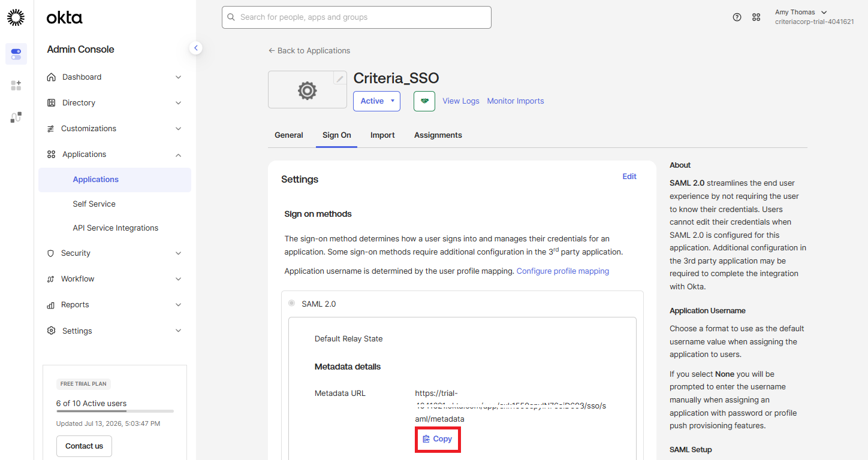
Task: Open the workflow connector icon in left rail
Action: [16, 117]
